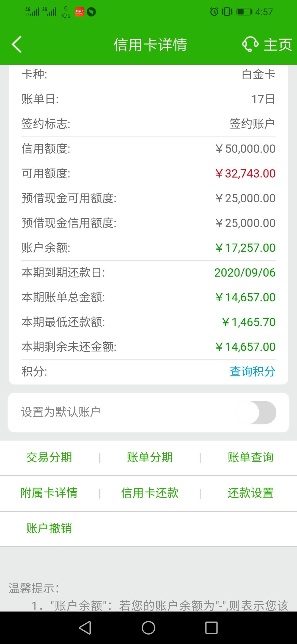Select 账单分期 option
The width and height of the screenshot is (297, 644).
tap(150, 457)
